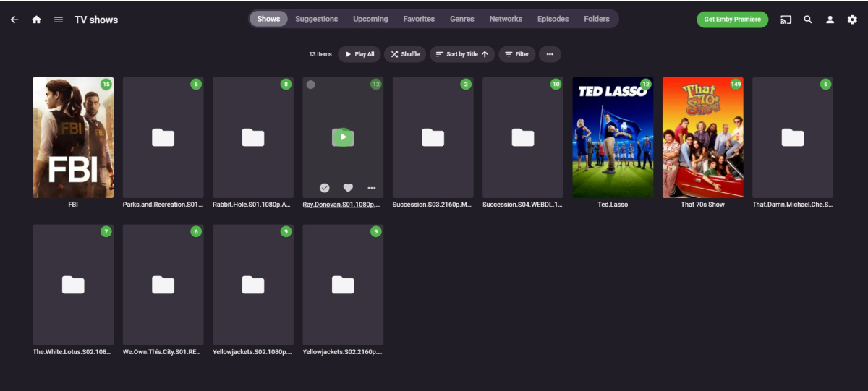Open the Filter options
868x391 pixels.
pyautogui.click(x=516, y=54)
